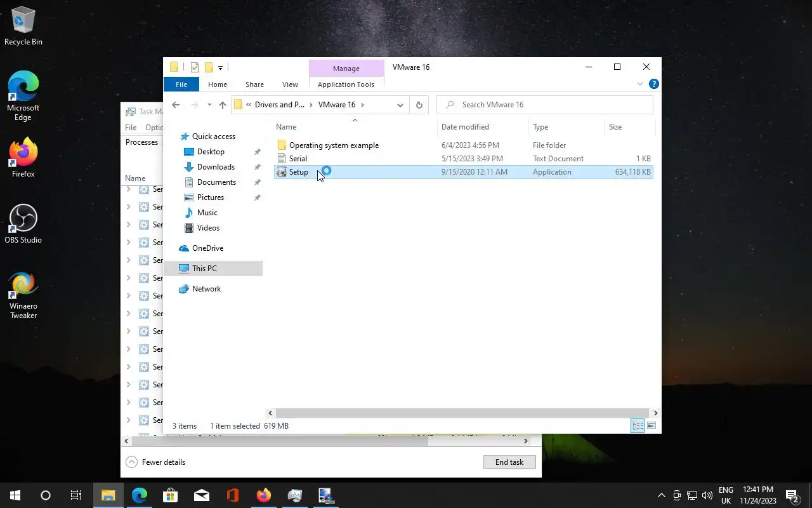Click the New folder icon in title bar
812x508 pixels.
(x=209, y=67)
